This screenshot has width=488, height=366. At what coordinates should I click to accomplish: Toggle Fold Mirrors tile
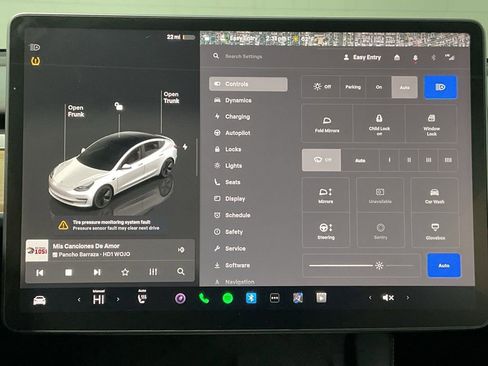(327, 123)
